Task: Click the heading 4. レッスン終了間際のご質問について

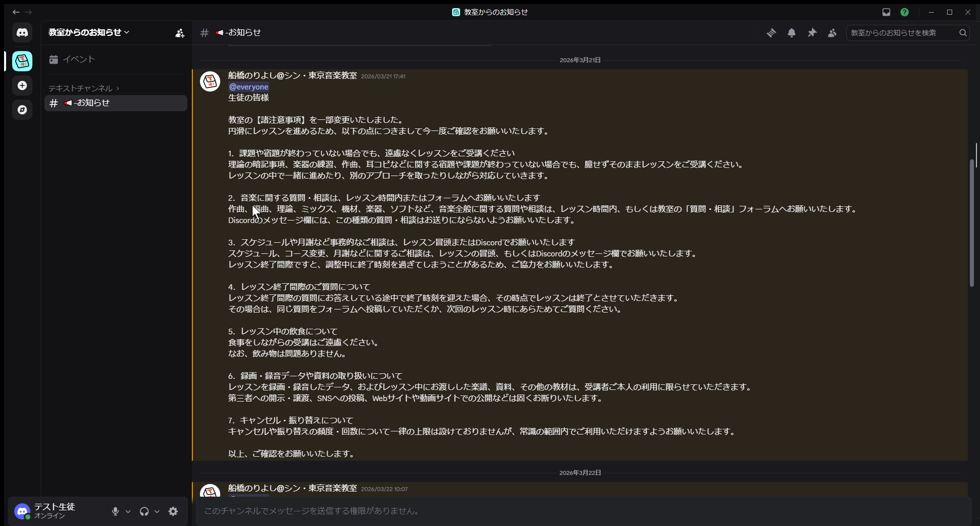Action: tap(299, 287)
